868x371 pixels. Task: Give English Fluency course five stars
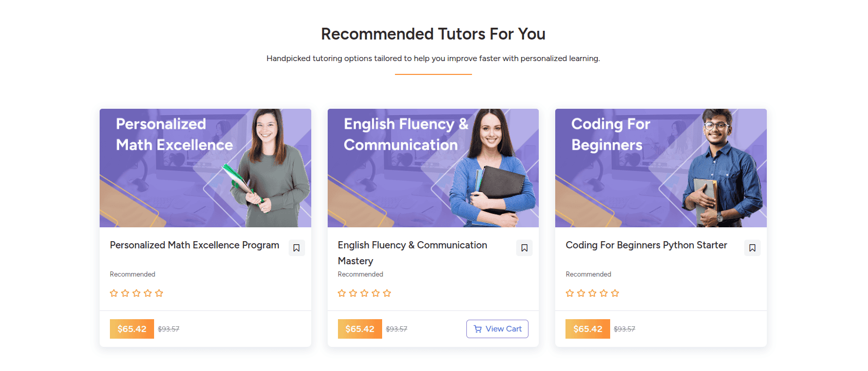387,293
